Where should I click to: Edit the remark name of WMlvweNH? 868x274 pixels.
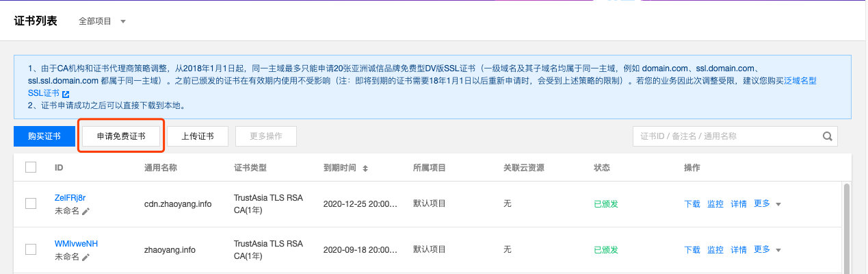[x=86, y=258]
